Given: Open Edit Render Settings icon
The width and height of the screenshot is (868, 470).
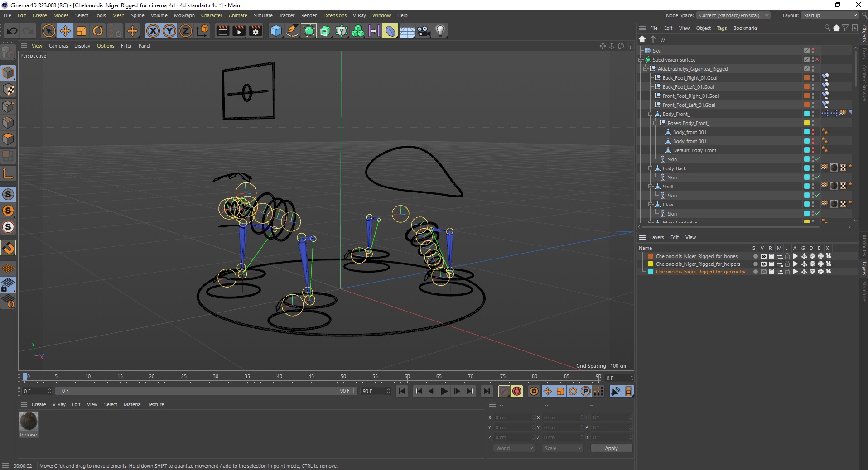Looking at the screenshot, I should 256,31.
